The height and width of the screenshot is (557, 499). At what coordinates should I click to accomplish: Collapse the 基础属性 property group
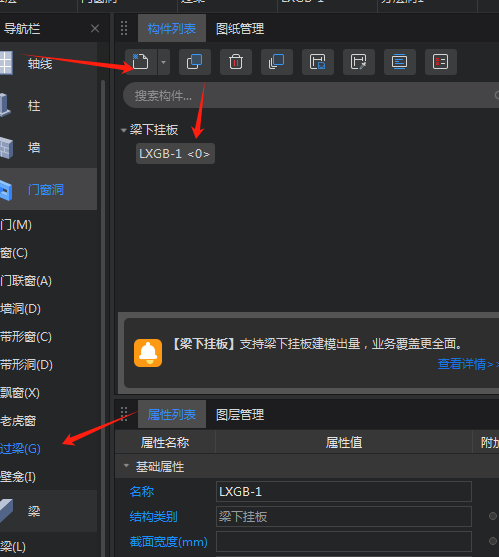126,465
